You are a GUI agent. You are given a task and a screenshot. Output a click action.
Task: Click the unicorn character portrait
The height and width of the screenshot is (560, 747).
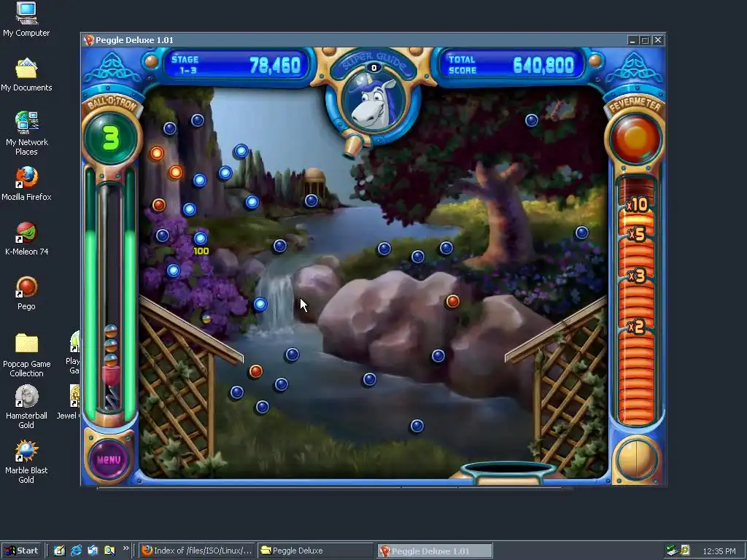tap(374, 103)
